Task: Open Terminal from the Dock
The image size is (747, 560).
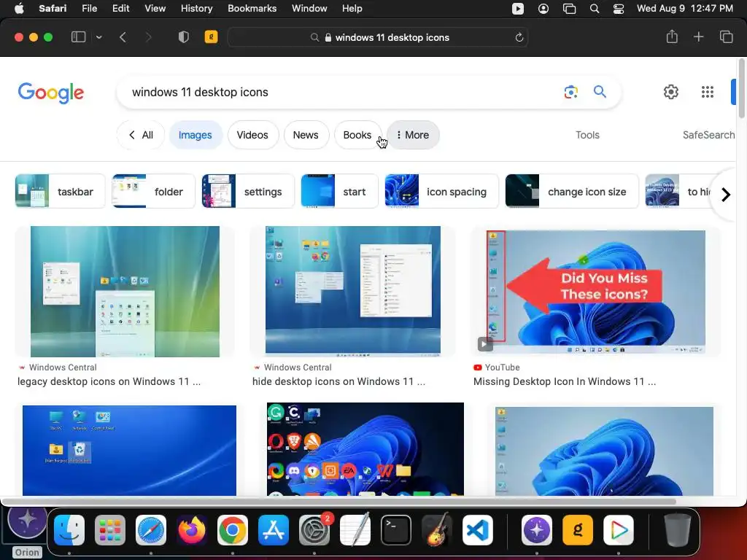Action: pyautogui.click(x=396, y=530)
